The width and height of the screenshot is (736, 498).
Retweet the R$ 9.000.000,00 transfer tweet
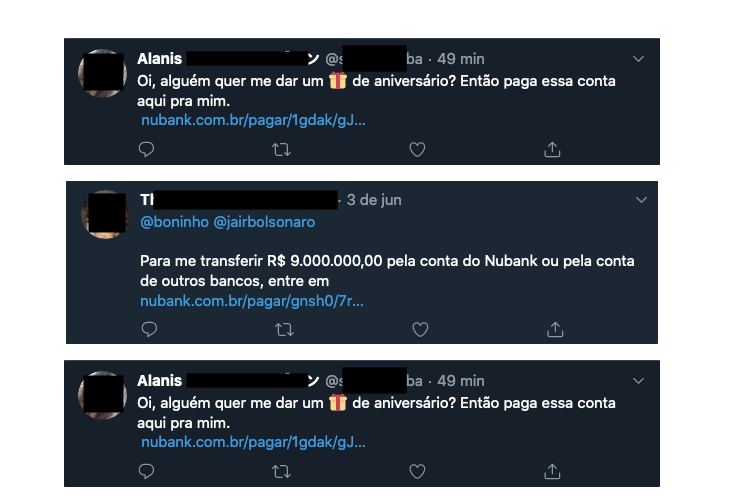coord(284,329)
